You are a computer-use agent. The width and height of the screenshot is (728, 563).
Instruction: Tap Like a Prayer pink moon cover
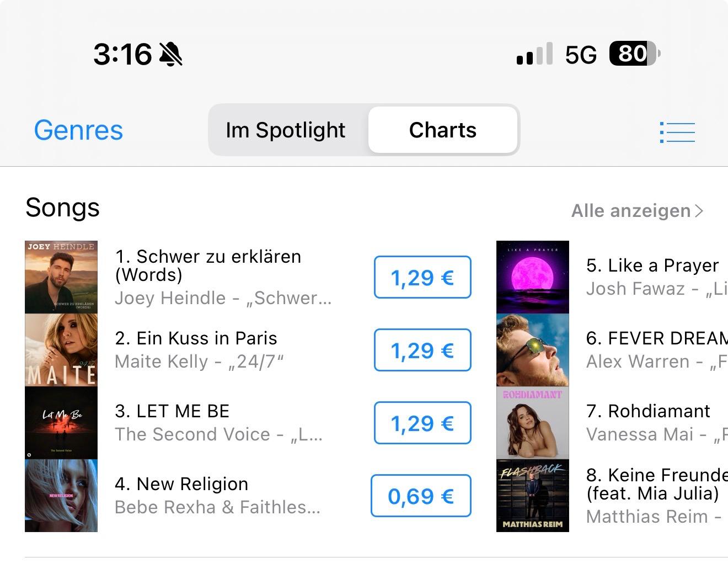point(533,277)
